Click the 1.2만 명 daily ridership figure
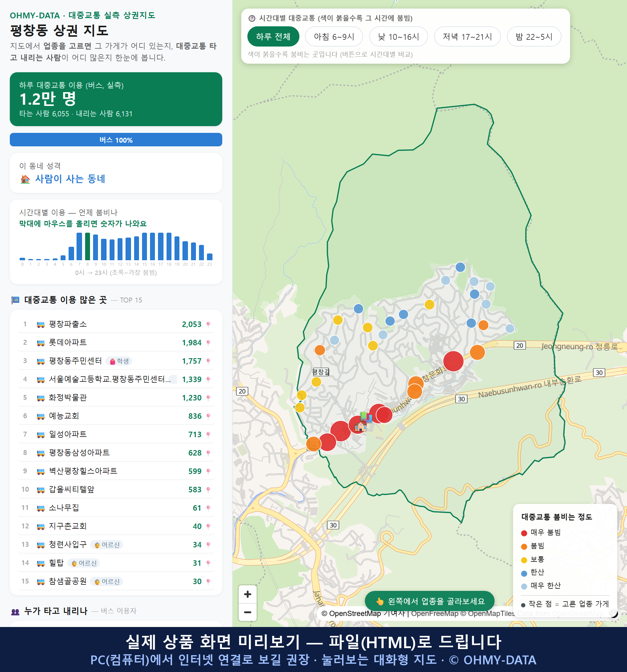 pyautogui.click(x=48, y=99)
